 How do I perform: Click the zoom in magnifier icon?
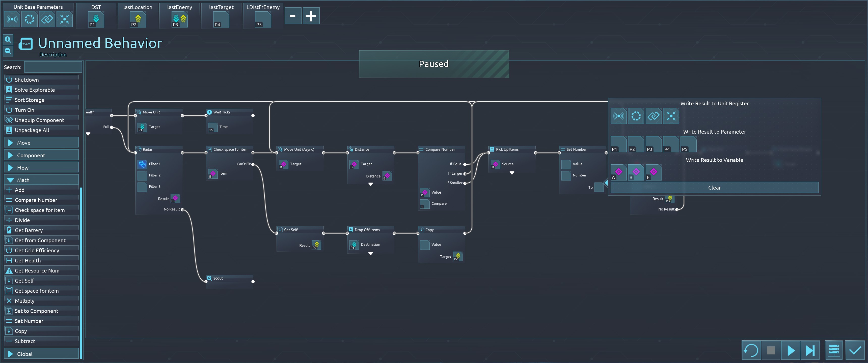pos(8,40)
